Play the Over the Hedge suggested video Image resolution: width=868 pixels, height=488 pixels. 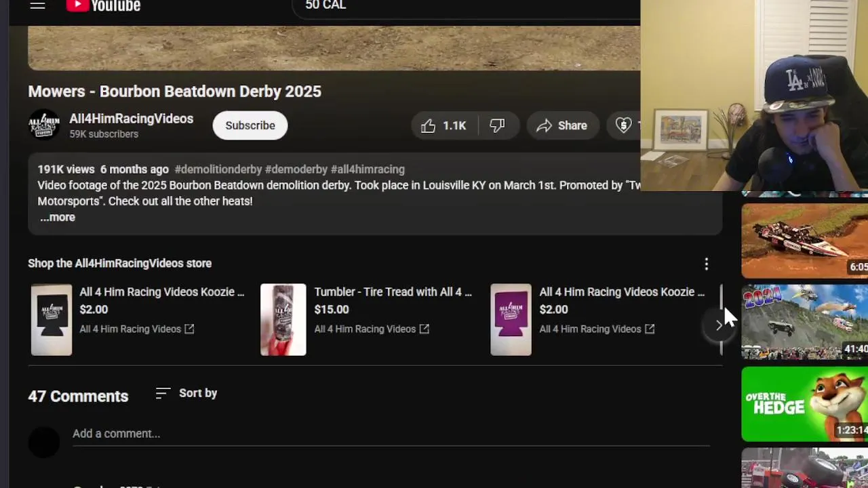(x=804, y=404)
